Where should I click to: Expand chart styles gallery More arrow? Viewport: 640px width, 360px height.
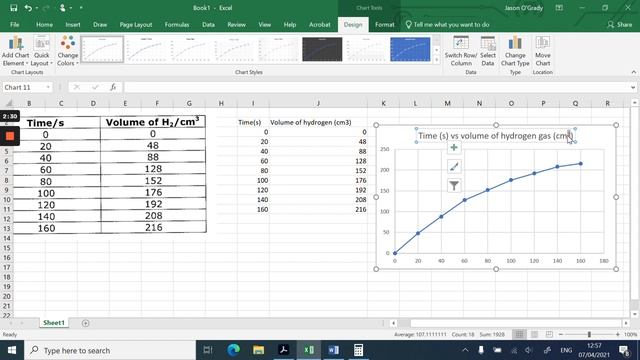pos(436,60)
